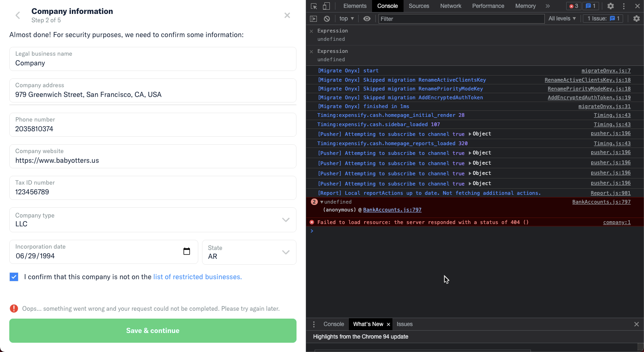Switch to the Network tab
Screen dimensions: 644x352
[451, 6]
